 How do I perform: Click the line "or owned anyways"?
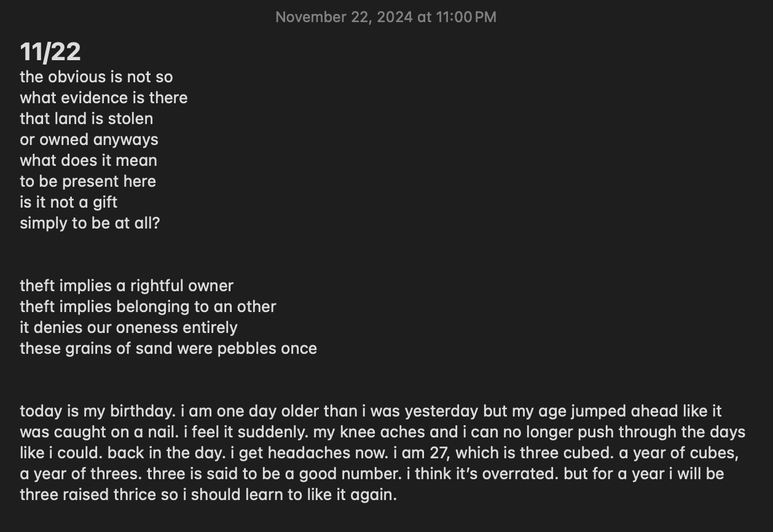point(88,139)
